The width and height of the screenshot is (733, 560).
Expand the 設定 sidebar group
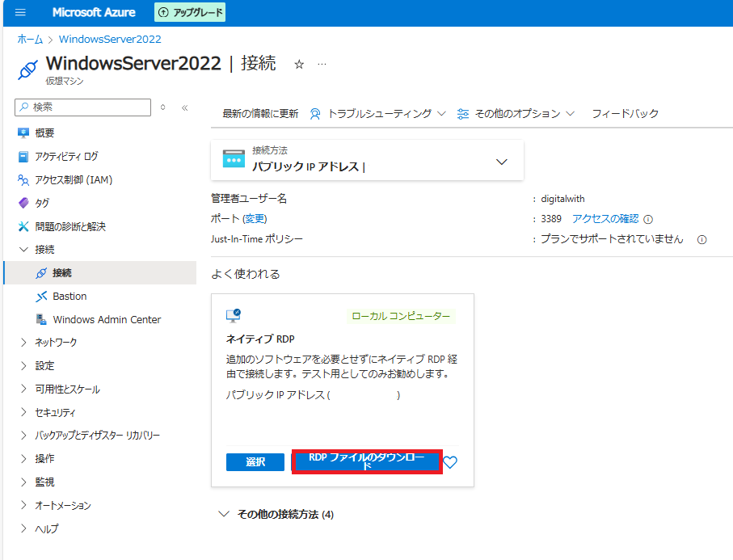point(24,366)
